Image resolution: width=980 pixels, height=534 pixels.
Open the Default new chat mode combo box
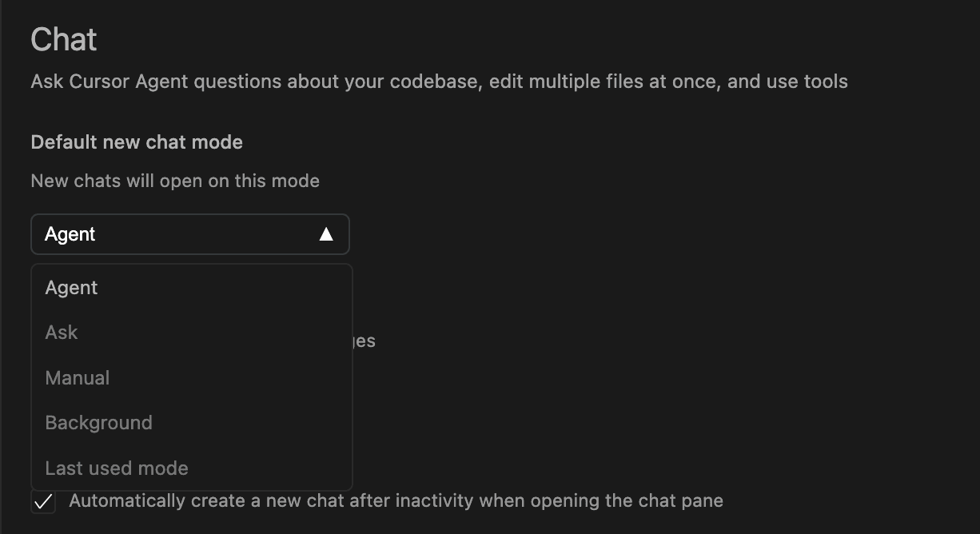[x=189, y=233]
